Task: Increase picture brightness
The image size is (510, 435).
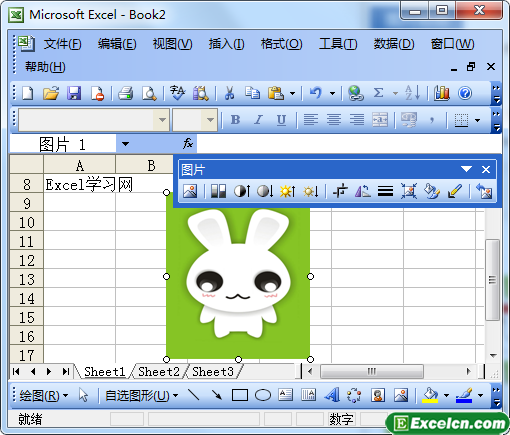Action: pos(287,191)
